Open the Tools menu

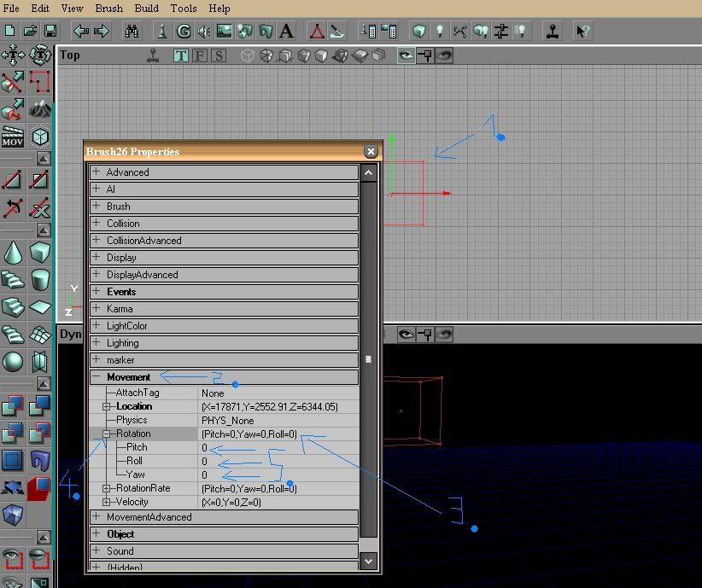pos(184,9)
